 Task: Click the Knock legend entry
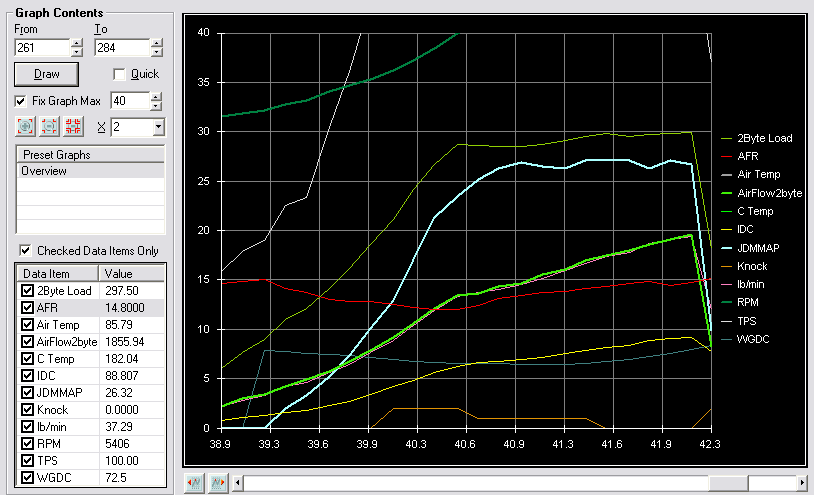[x=744, y=266]
